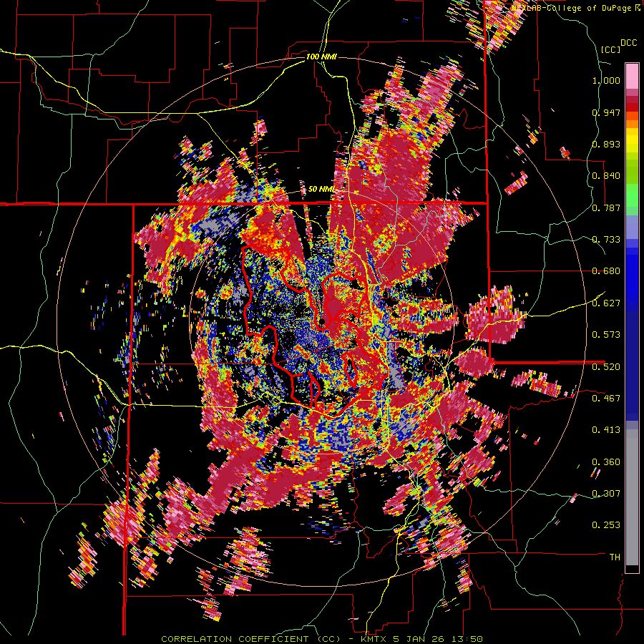Click the 0.360 scale value
644x644 pixels.
pos(606,462)
